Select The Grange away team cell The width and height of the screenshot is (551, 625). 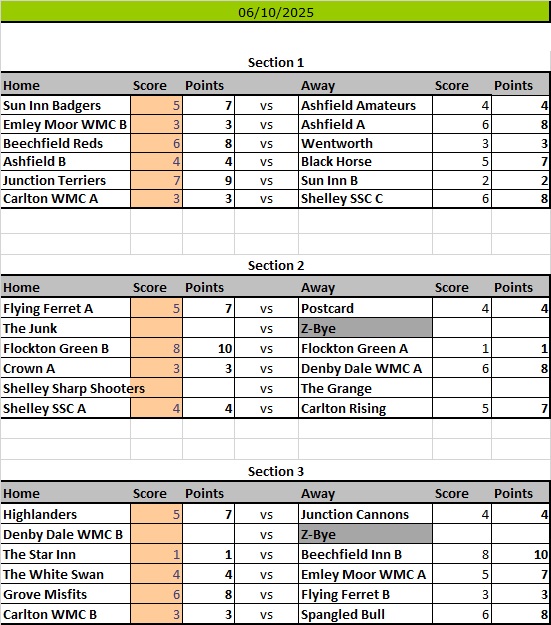(x=365, y=388)
